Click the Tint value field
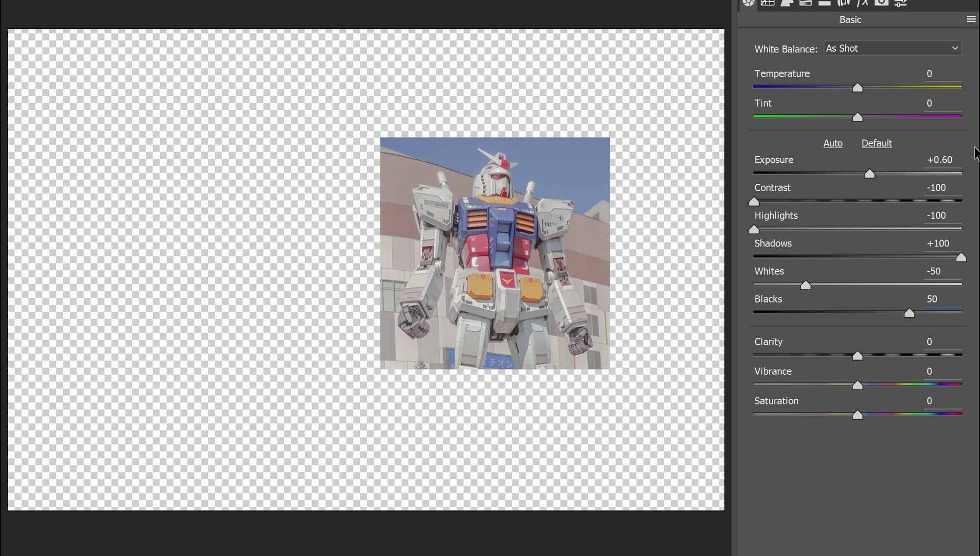 (x=942, y=103)
